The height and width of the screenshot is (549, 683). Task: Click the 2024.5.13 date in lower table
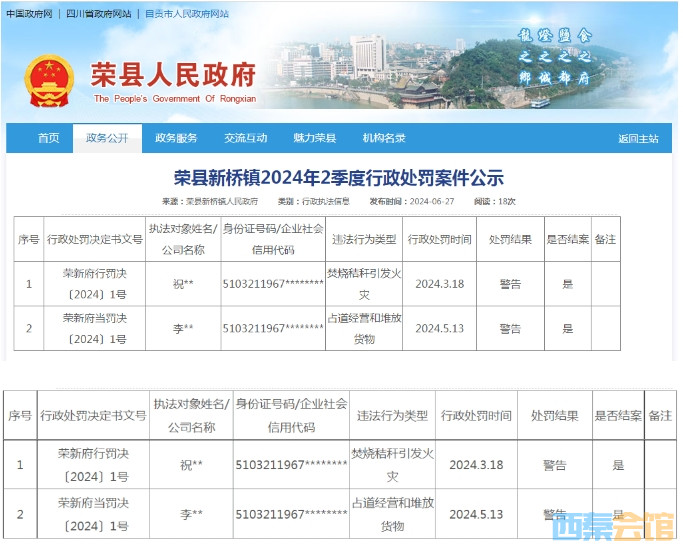(475, 514)
